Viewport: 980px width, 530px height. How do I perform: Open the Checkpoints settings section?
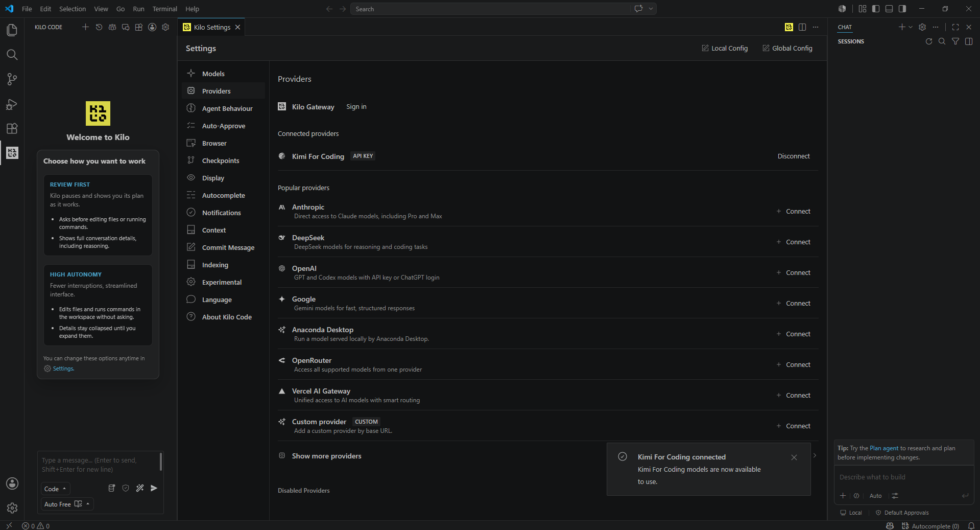[224, 160]
